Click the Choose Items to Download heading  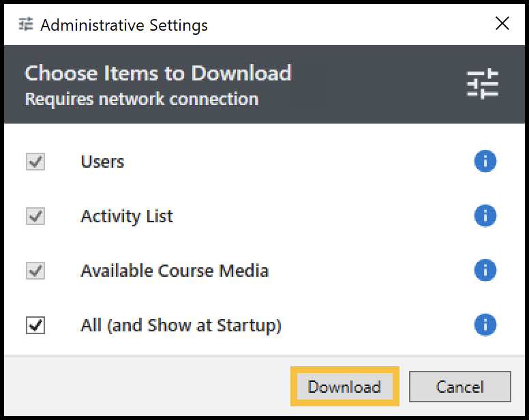click(x=158, y=73)
